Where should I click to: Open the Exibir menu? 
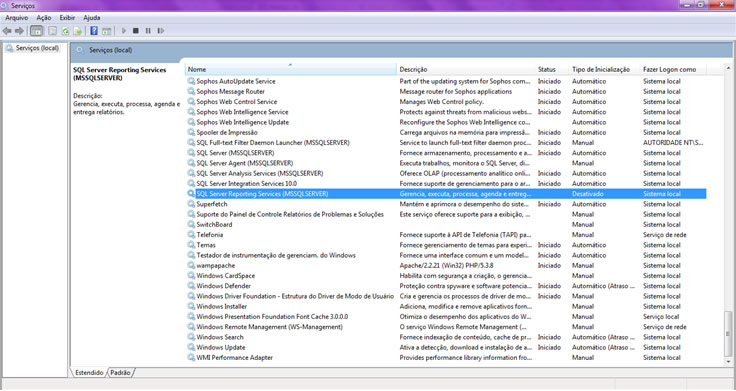point(67,18)
